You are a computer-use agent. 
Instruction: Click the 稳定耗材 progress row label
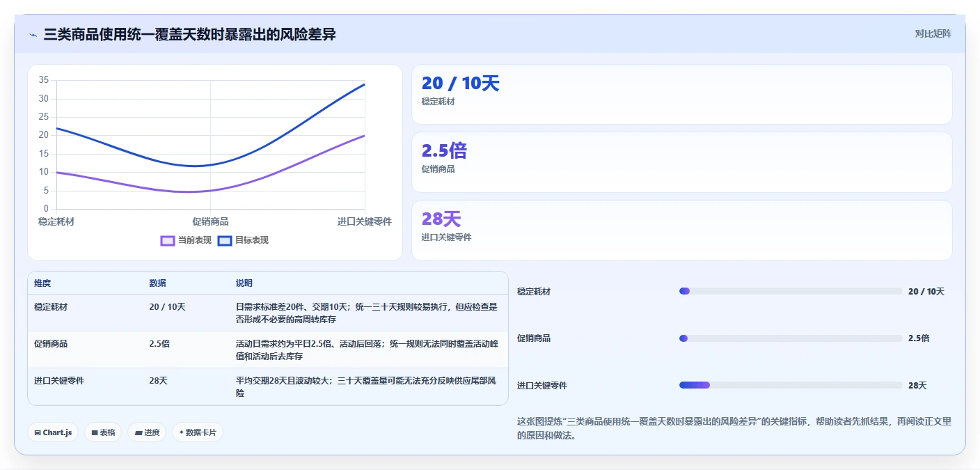[534, 292]
